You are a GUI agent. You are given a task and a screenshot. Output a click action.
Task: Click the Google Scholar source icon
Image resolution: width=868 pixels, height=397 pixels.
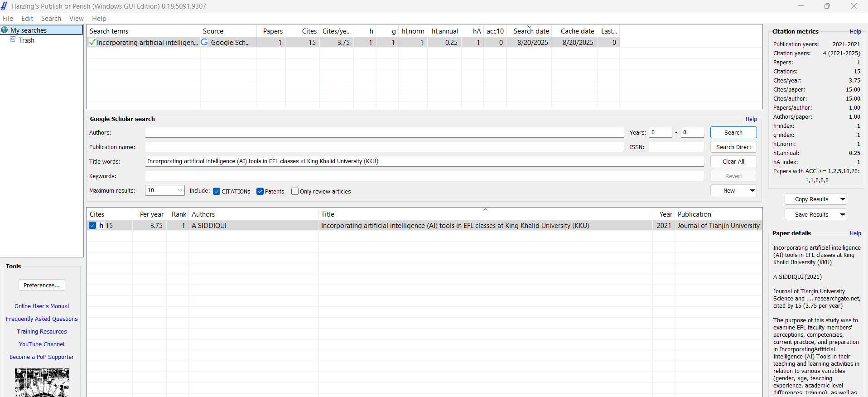pos(205,42)
